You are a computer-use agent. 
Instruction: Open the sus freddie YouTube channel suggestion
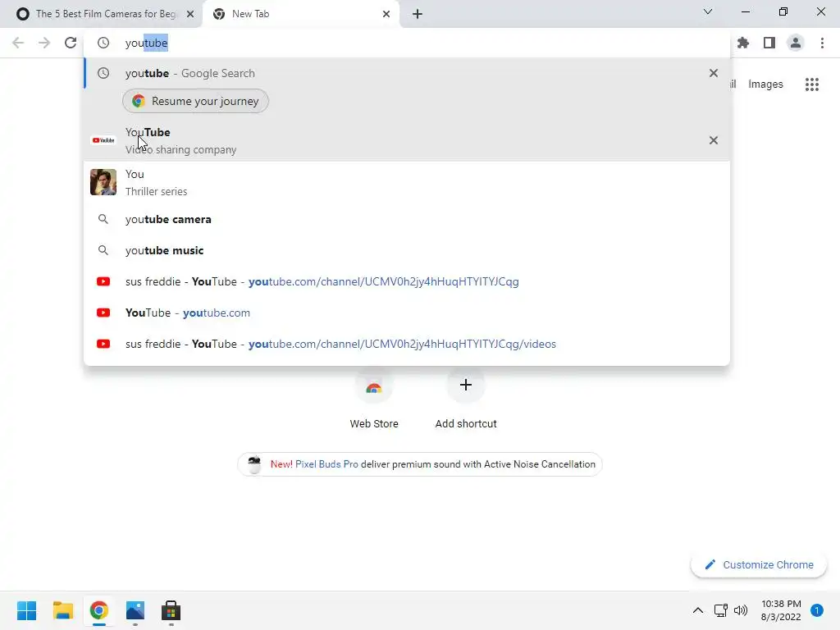(407, 282)
